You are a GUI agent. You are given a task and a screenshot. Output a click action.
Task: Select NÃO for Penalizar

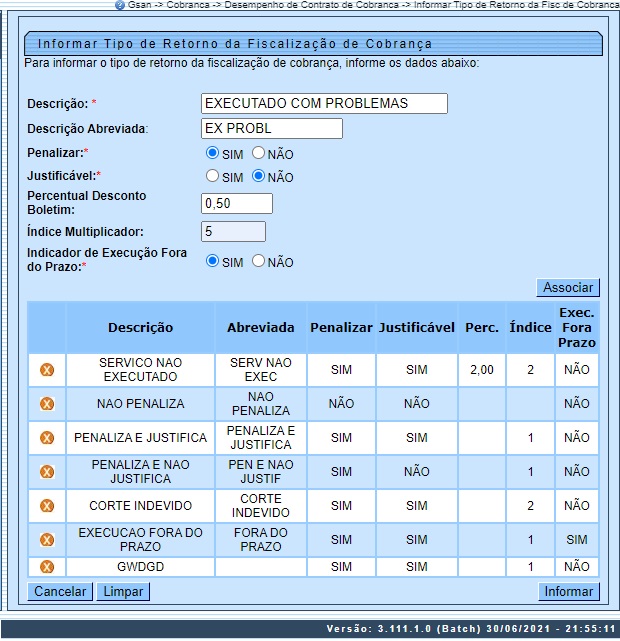pyautogui.click(x=258, y=154)
